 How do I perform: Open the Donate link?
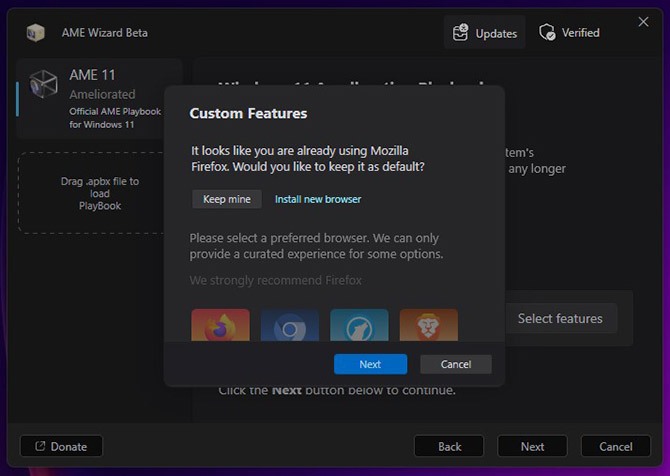[62, 447]
